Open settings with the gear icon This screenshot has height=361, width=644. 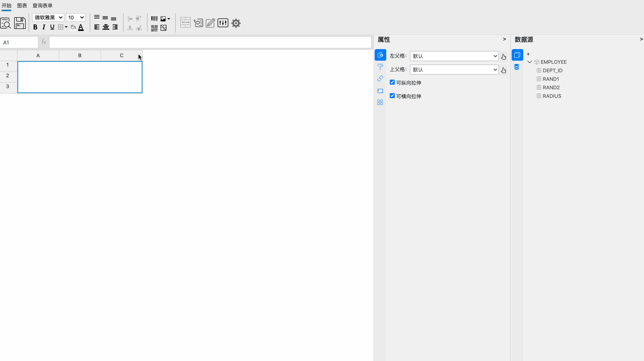coord(236,23)
